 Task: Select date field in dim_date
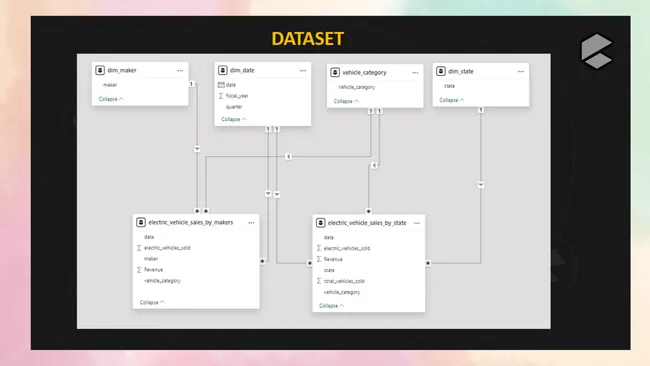coord(231,85)
